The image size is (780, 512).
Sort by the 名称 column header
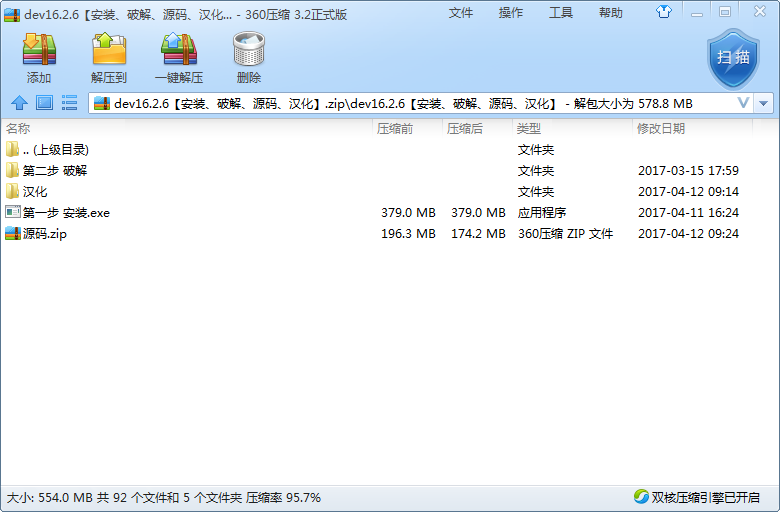coord(188,129)
